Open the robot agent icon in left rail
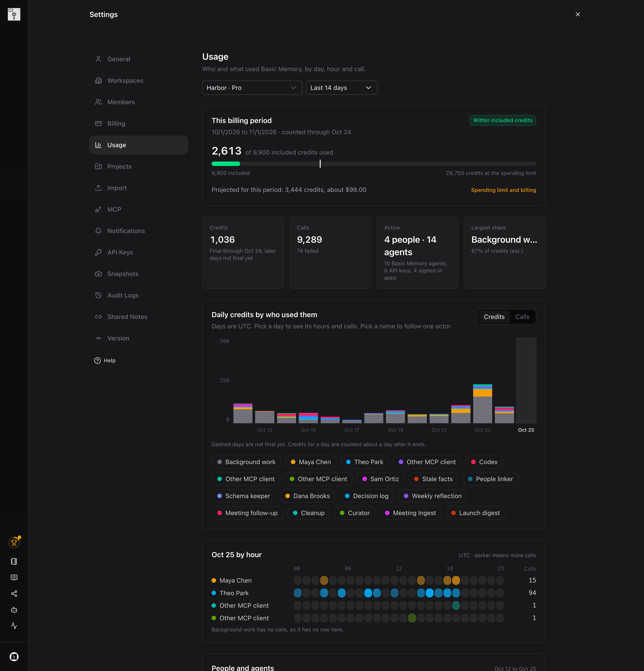The height and width of the screenshot is (671, 644). (14, 610)
